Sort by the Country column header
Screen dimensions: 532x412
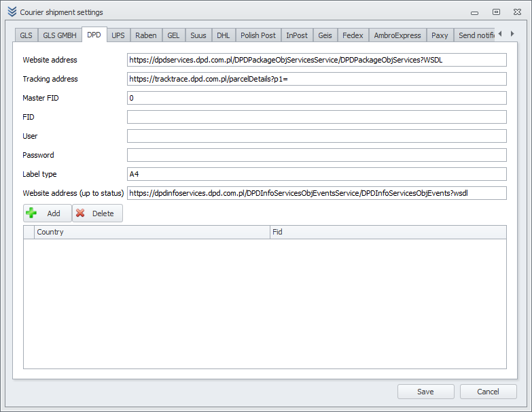coord(152,232)
